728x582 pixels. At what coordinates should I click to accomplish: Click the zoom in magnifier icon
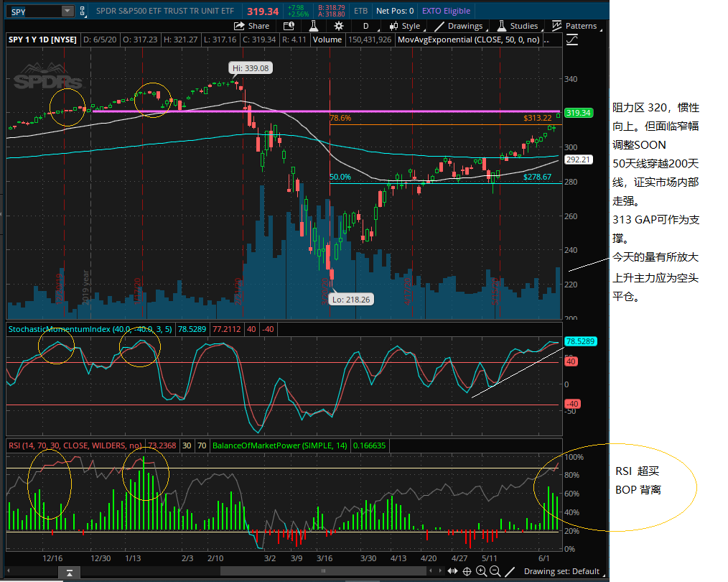(481, 571)
